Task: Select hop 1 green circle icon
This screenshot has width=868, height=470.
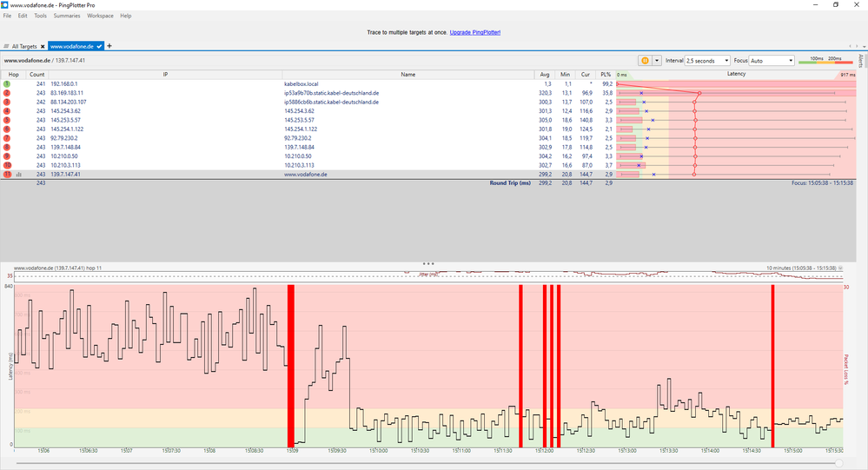Action: tap(7, 84)
